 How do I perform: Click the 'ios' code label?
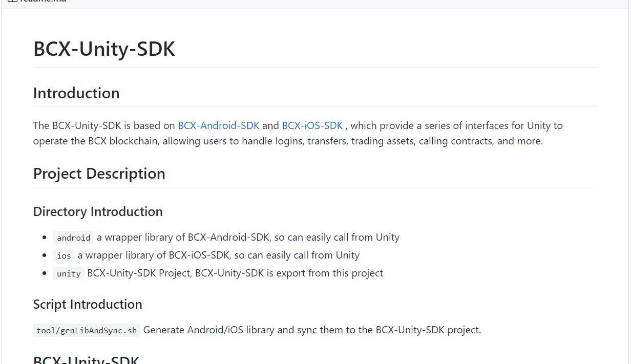pos(64,255)
